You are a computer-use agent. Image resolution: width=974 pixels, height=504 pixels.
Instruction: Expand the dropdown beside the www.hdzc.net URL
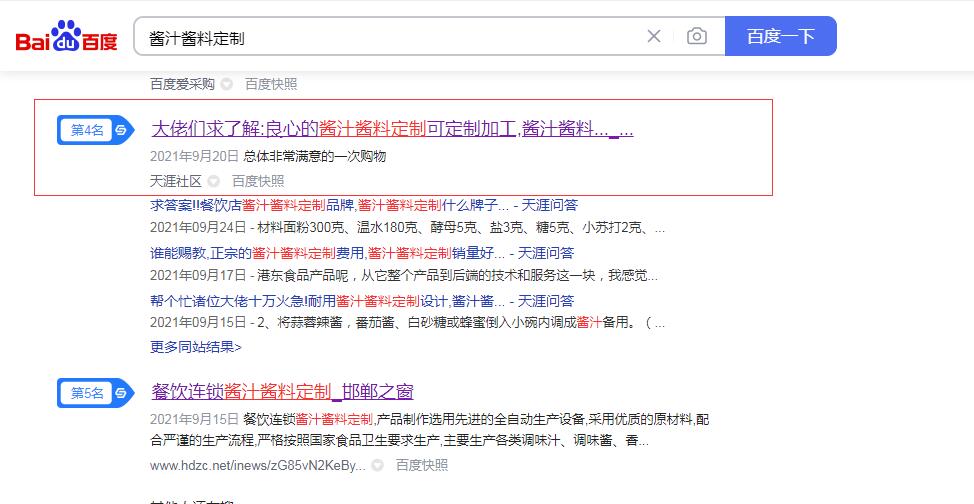click(x=378, y=465)
